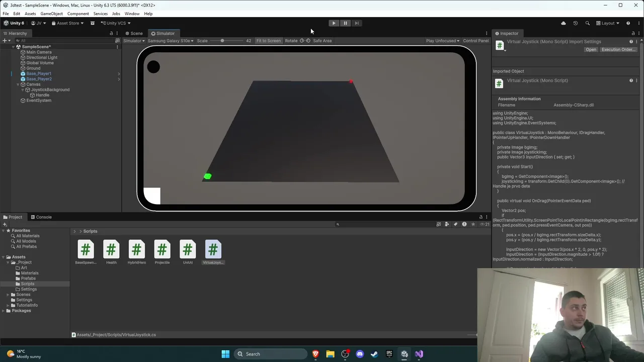Viewport: 644px width, 362px height.
Task: Click the Open script button
Action: [x=591, y=49]
